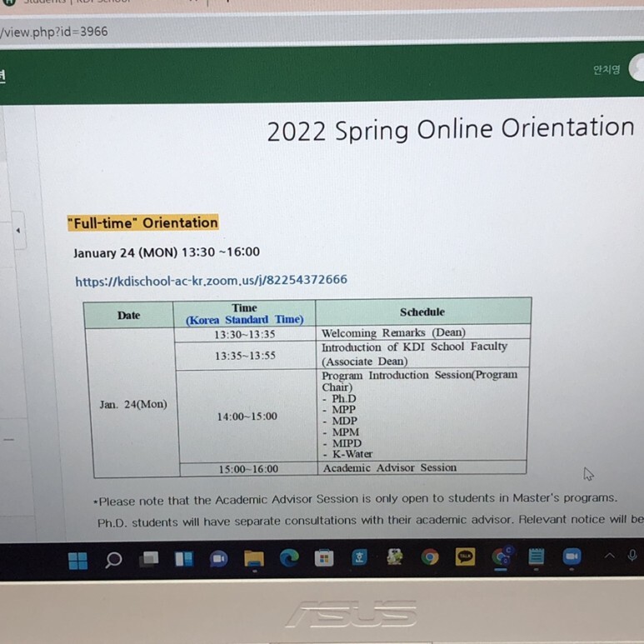Click the microphone tray icon
The width and height of the screenshot is (644, 644).
coord(632,556)
